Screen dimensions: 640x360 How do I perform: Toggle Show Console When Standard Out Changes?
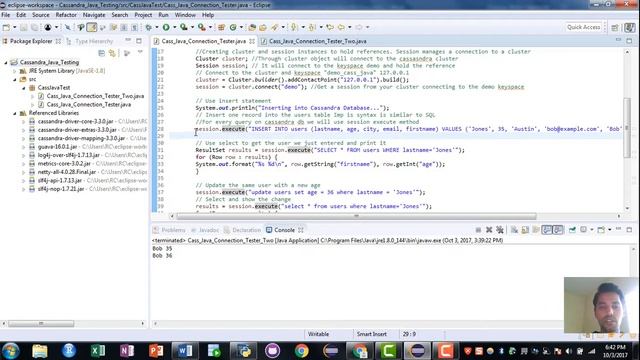coord(547,230)
